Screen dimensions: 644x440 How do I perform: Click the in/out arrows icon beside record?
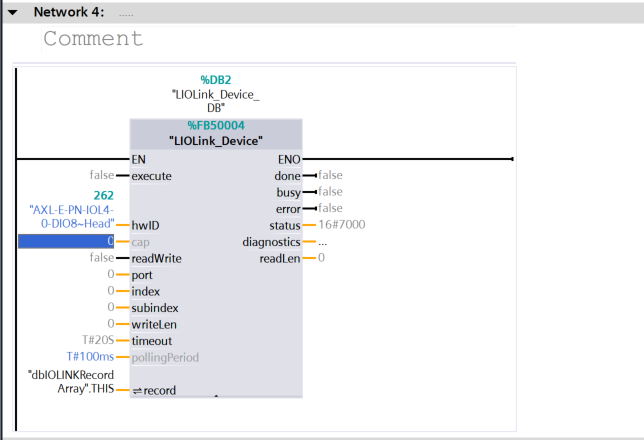coord(137,390)
